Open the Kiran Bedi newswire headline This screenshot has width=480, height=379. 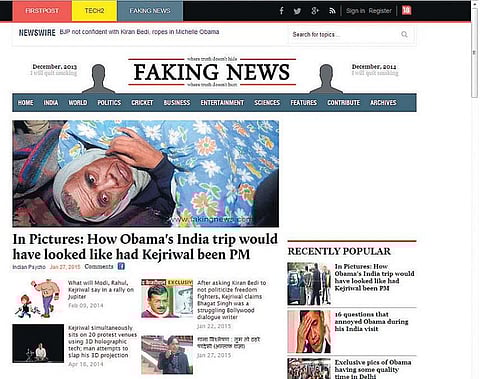139,32
